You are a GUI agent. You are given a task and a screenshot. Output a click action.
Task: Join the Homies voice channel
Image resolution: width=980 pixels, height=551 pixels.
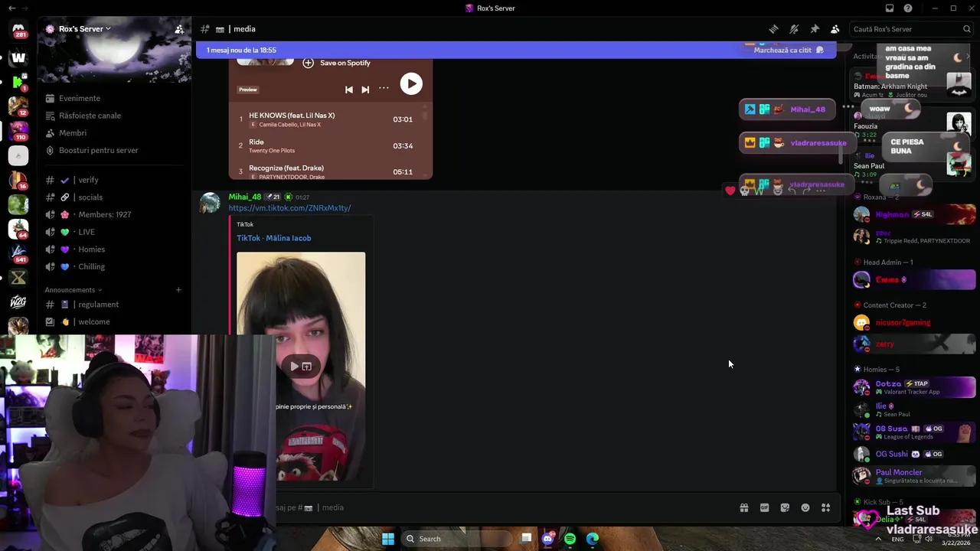point(91,249)
